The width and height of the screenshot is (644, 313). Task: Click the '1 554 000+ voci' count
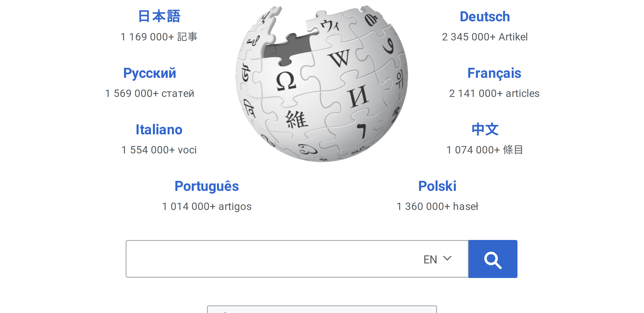tap(159, 150)
